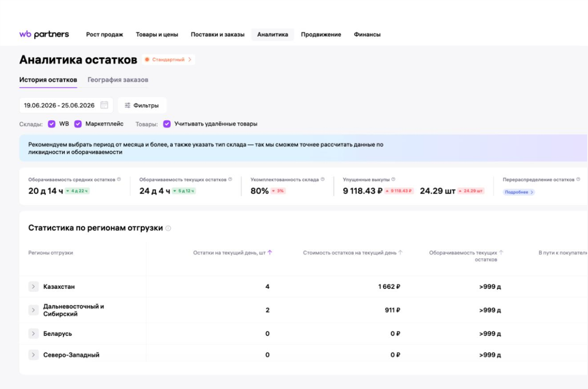Click the Подробнее link

pos(519,192)
